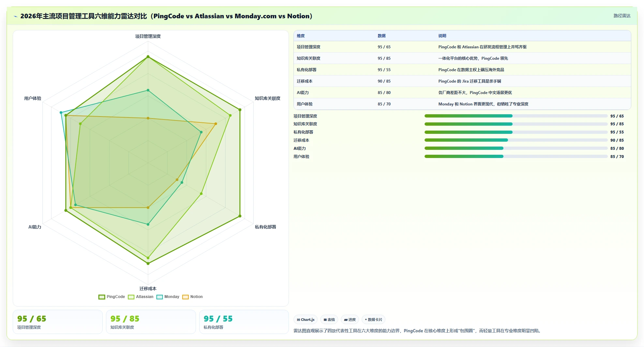The width and height of the screenshot is (644, 347).
Task: Open the 95 / 85 知识库关联度 data card
Action: click(151, 322)
